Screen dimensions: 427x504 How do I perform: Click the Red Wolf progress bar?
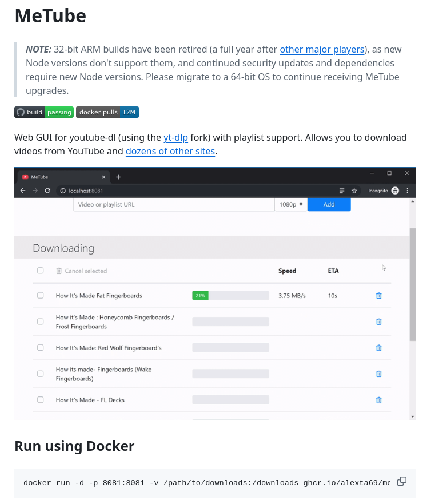click(x=230, y=347)
